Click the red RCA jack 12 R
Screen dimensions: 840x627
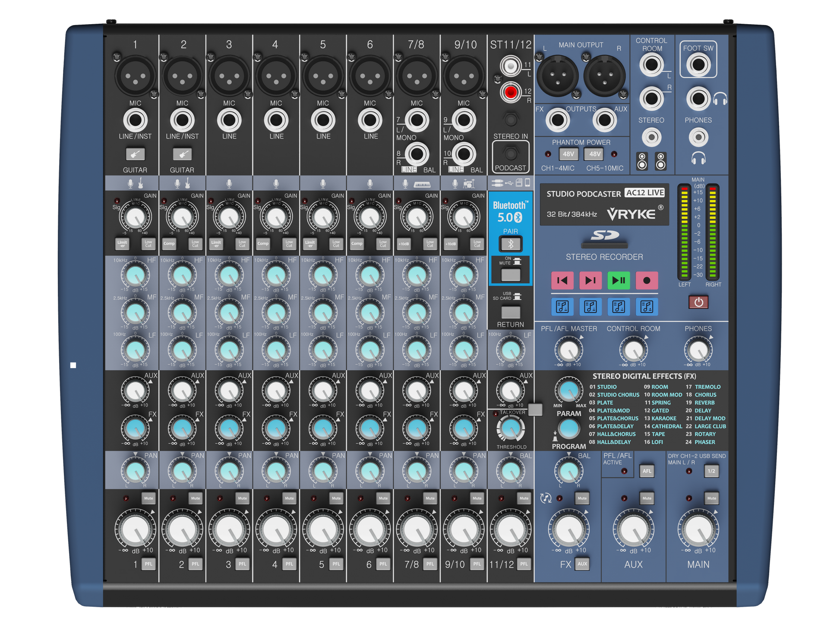tap(511, 92)
